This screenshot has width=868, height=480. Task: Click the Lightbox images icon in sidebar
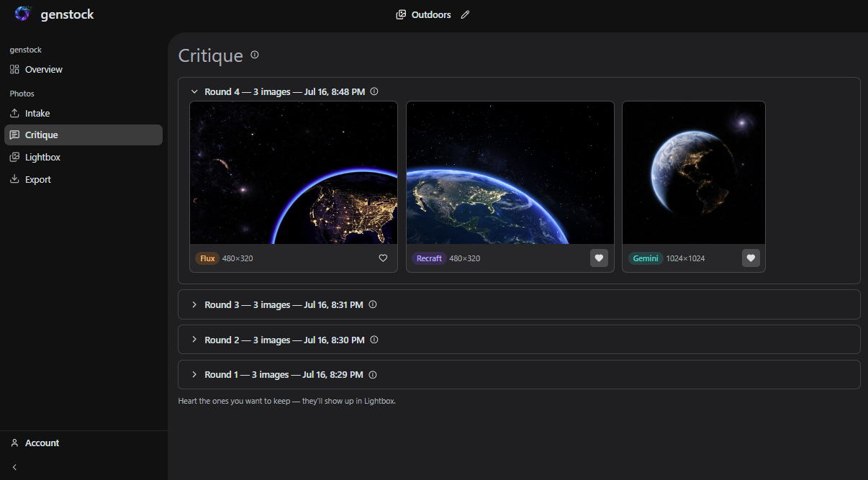(x=14, y=158)
